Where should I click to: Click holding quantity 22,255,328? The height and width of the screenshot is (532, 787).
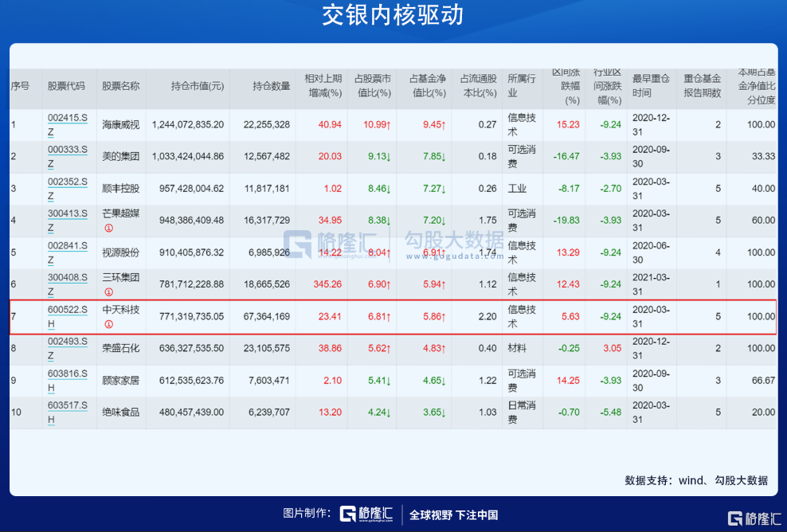(267, 124)
